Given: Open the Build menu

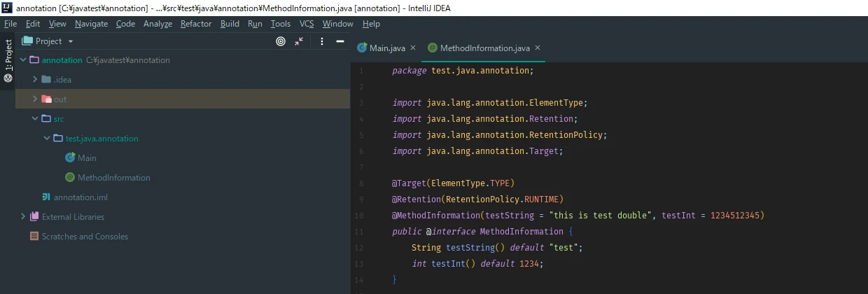Looking at the screenshot, I should pos(230,24).
